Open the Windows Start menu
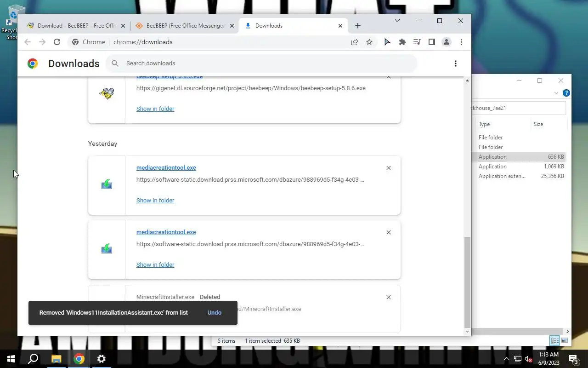 (x=11, y=359)
